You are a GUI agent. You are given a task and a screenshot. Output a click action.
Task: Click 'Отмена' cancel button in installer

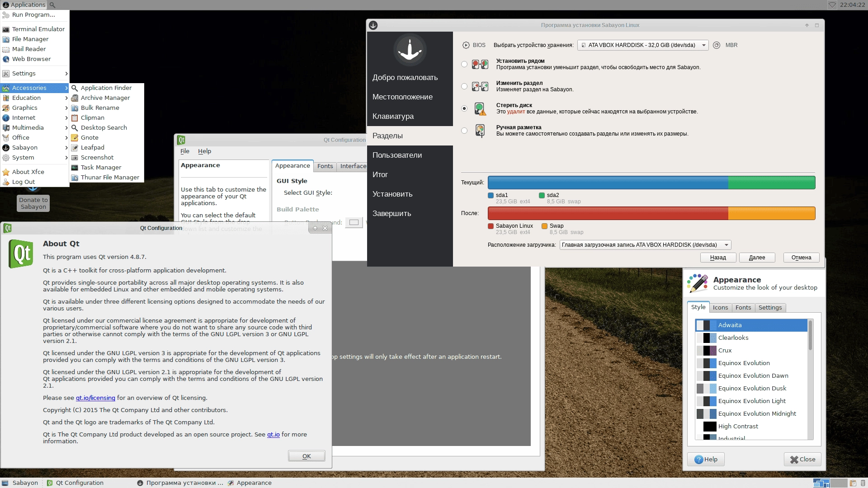point(801,258)
